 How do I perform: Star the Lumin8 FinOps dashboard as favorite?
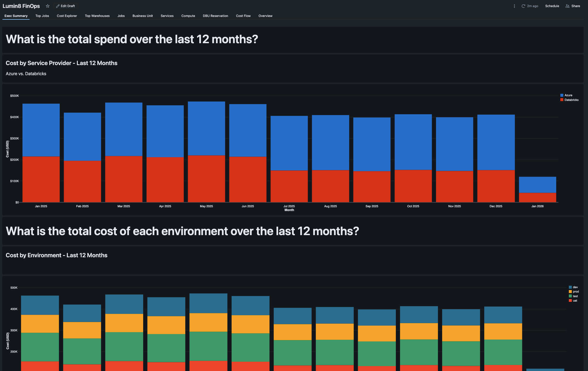point(48,6)
